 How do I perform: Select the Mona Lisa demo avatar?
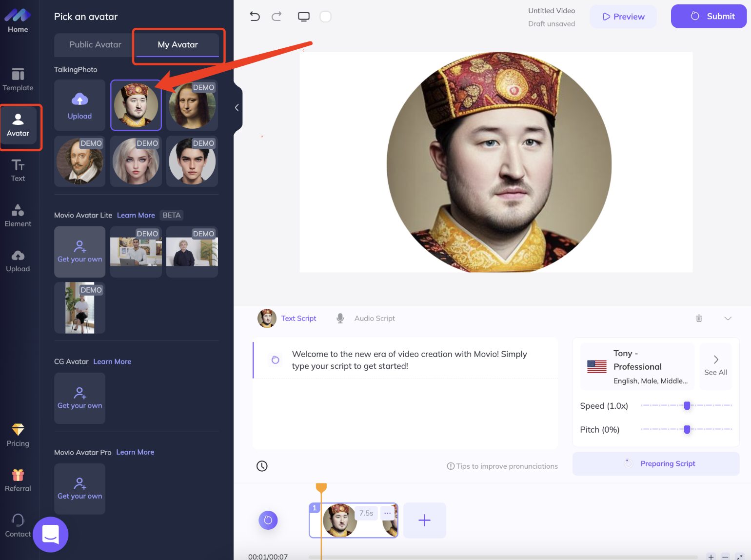[192, 105]
